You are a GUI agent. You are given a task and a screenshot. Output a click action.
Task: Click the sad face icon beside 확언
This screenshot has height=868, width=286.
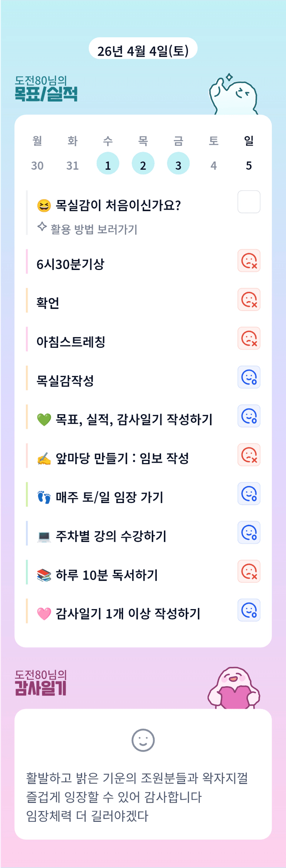[x=249, y=299]
